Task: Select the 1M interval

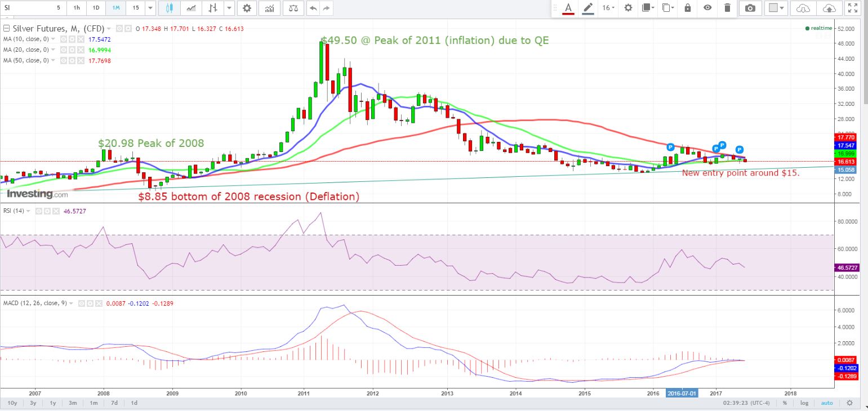Action: click(x=115, y=8)
